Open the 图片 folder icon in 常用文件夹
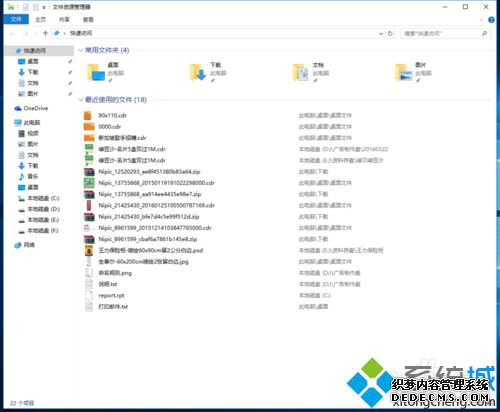Image resolution: width=500 pixels, height=412 pixels. [403, 72]
